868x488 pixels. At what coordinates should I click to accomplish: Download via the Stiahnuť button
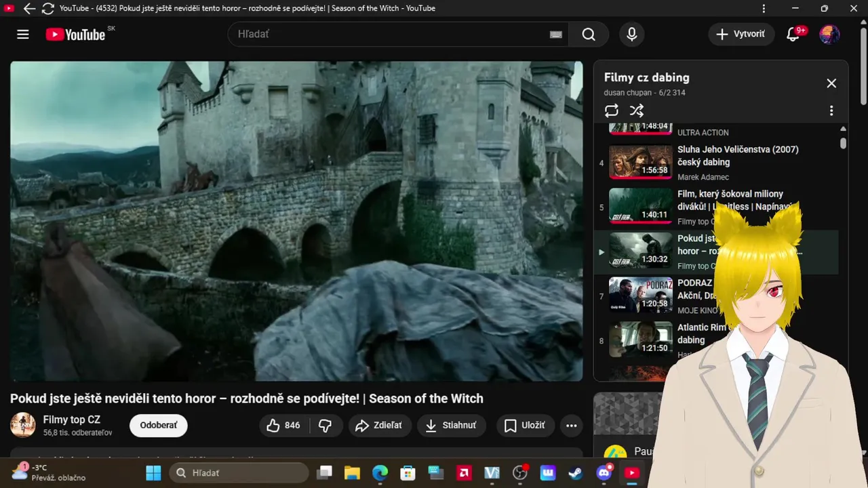[451, 426]
